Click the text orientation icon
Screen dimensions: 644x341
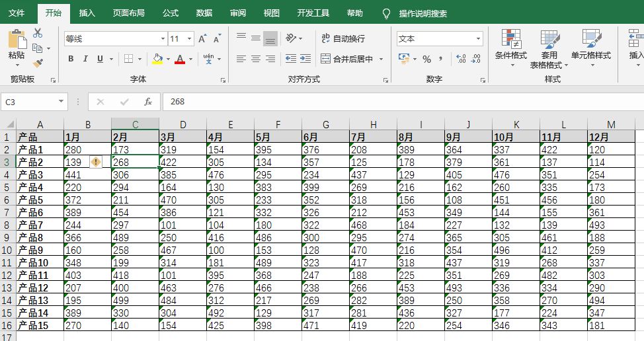pyautogui.click(x=291, y=38)
